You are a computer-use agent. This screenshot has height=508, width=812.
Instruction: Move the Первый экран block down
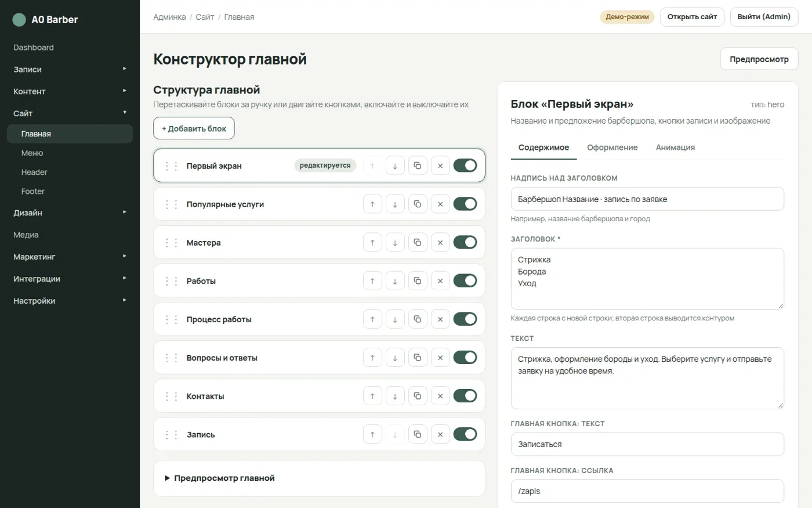(x=395, y=166)
